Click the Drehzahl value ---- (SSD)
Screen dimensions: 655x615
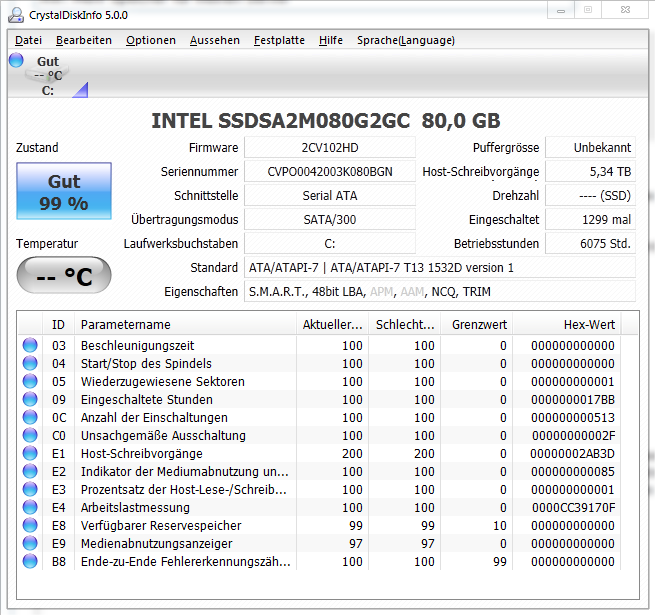coord(590,195)
